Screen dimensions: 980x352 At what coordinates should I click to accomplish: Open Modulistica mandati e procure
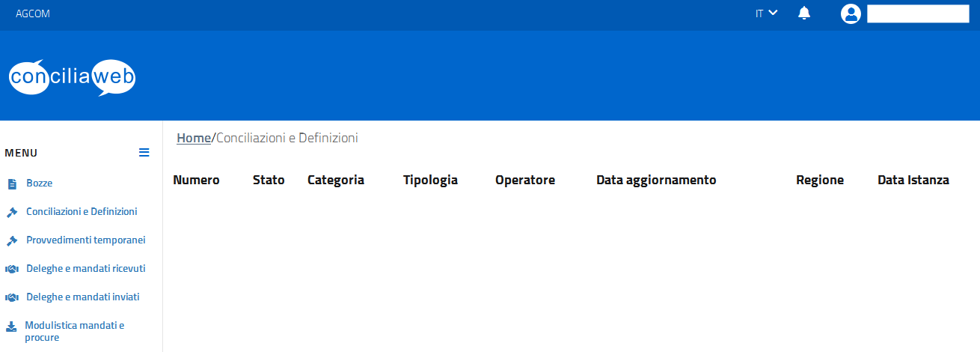click(x=75, y=331)
